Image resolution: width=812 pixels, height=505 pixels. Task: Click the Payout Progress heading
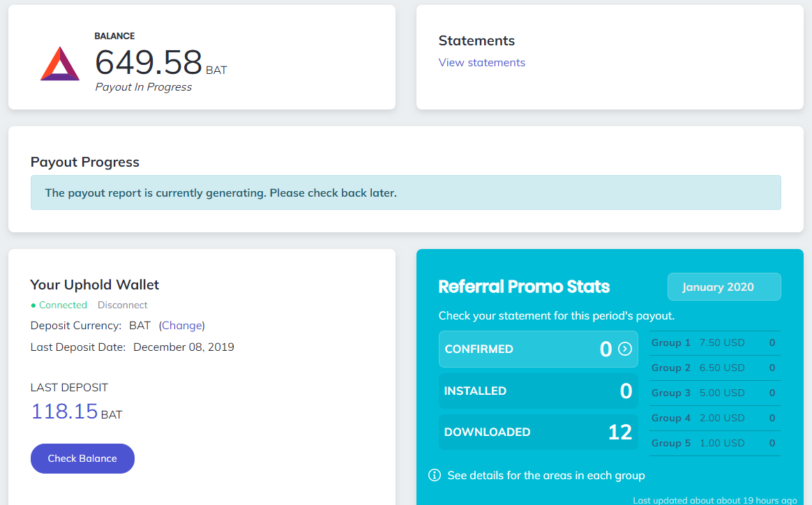click(x=85, y=162)
